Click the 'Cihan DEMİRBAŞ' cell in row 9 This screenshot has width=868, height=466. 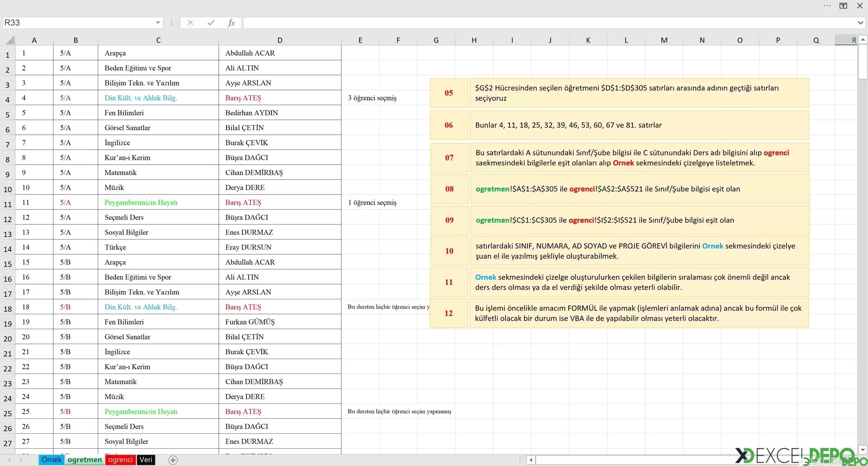[x=280, y=172]
